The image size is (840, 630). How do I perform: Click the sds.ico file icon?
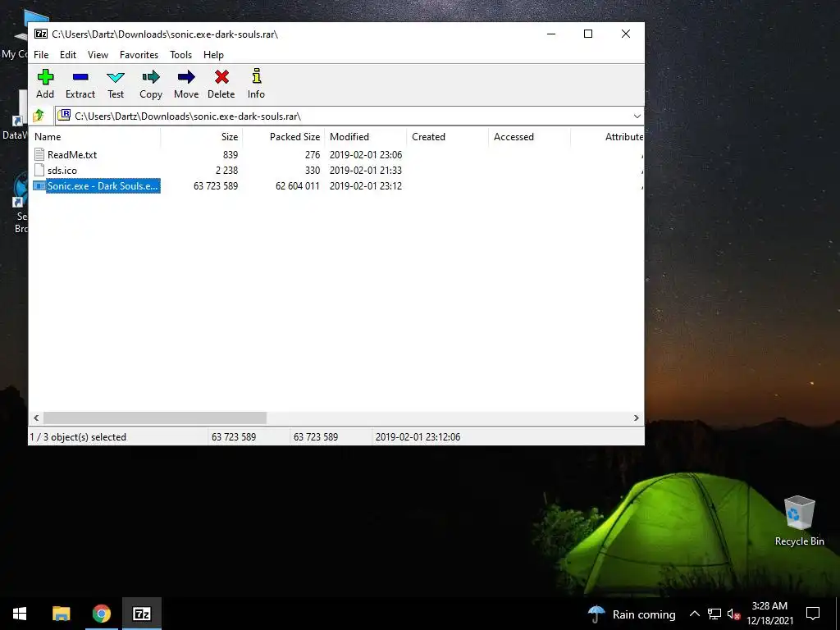tap(39, 171)
